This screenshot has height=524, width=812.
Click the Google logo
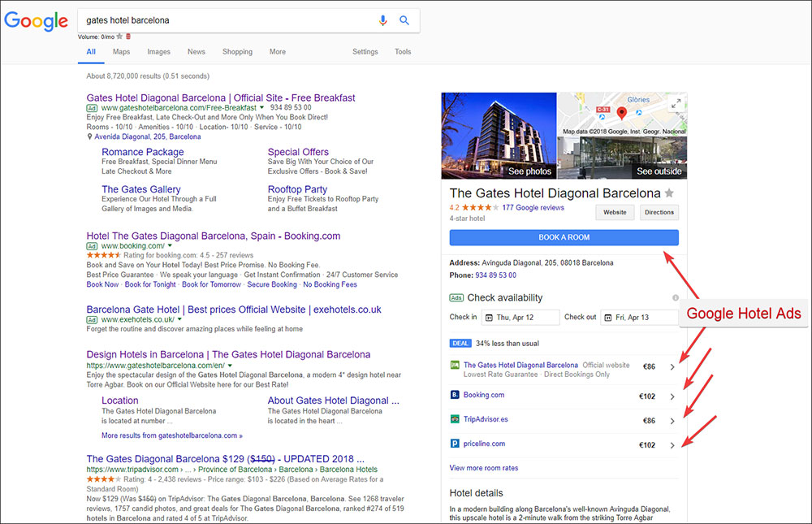tap(36, 21)
